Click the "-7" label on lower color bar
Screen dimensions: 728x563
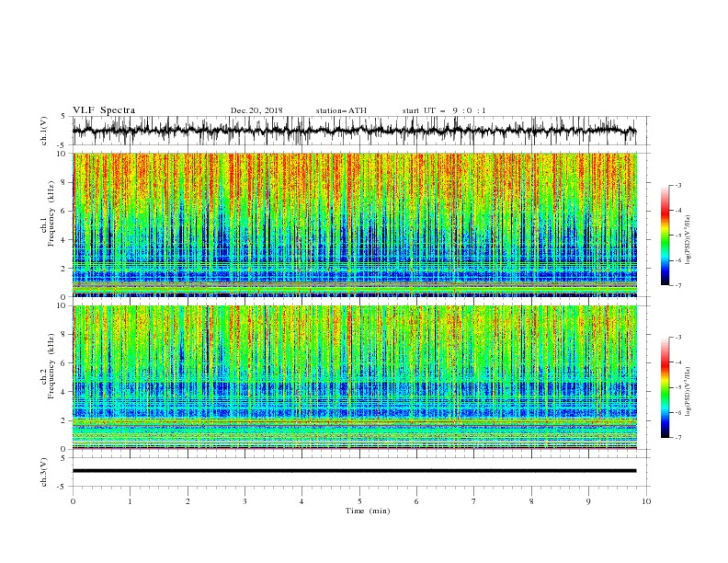point(677,437)
